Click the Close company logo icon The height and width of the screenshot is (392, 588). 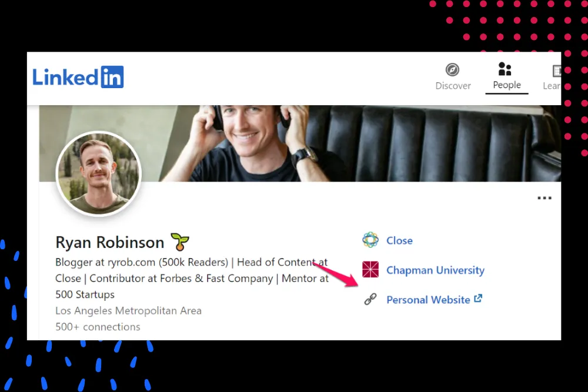(x=370, y=240)
